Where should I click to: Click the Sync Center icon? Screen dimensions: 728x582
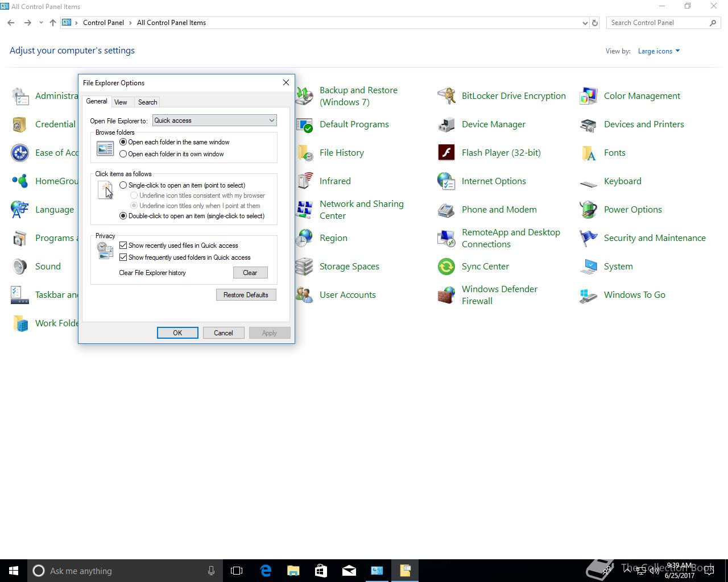pyautogui.click(x=446, y=267)
